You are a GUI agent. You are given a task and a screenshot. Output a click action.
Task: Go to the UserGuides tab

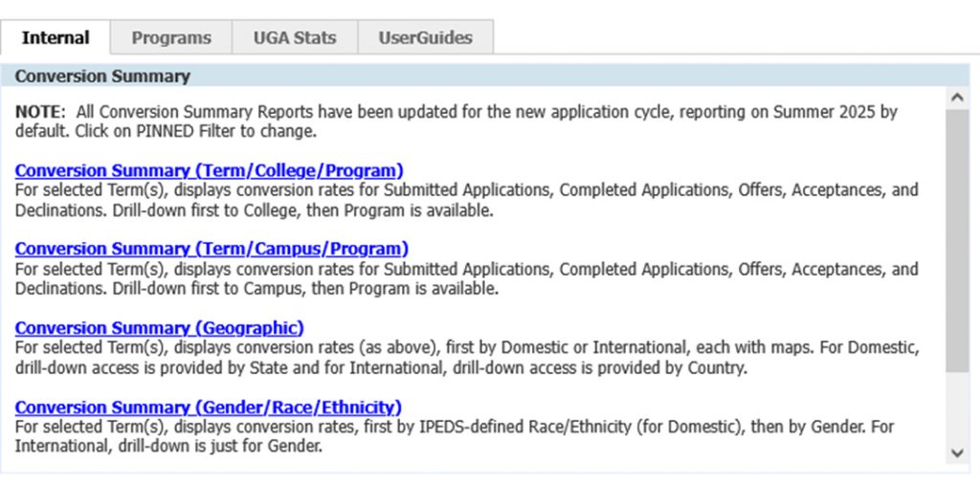pyautogui.click(x=425, y=38)
